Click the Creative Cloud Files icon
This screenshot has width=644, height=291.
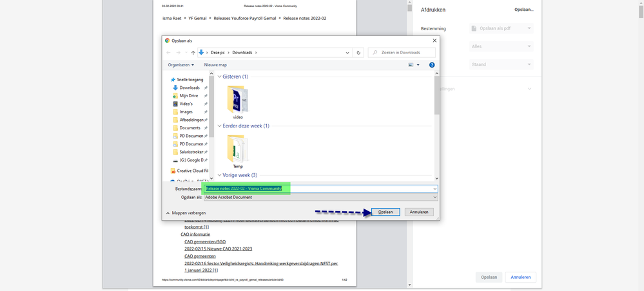tap(173, 171)
